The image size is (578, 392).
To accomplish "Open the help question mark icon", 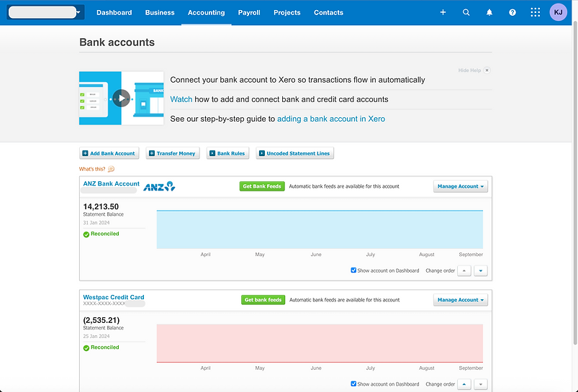I will tap(512, 12).
